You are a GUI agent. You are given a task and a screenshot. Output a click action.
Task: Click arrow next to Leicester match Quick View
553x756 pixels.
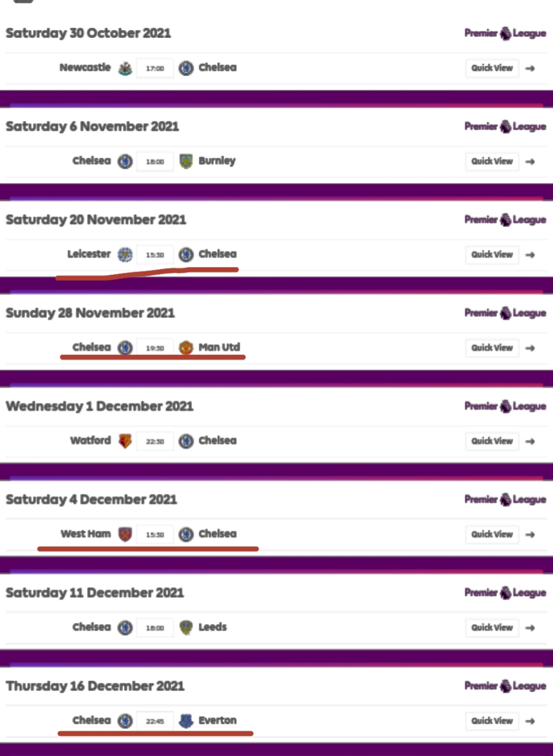coord(531,255)
